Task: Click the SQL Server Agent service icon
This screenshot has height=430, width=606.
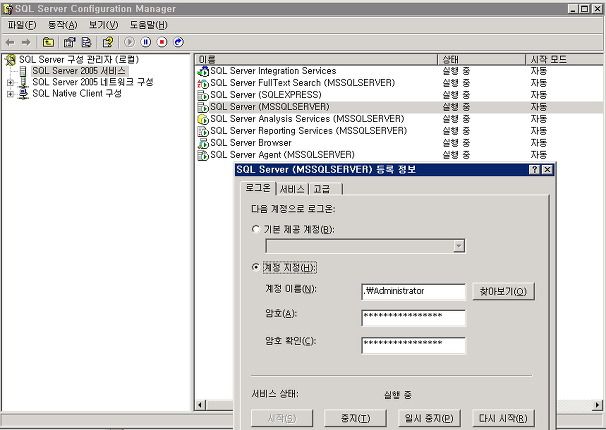Action: coord(203,155)
